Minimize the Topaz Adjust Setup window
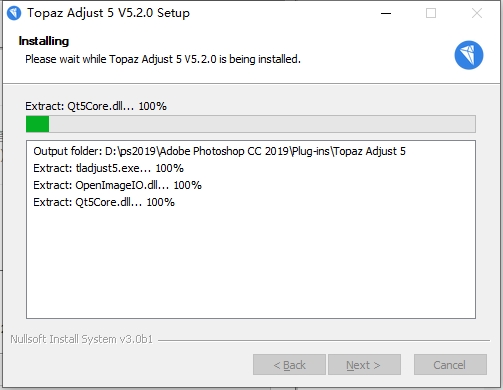The image size is (503, 390). [386, 13]
